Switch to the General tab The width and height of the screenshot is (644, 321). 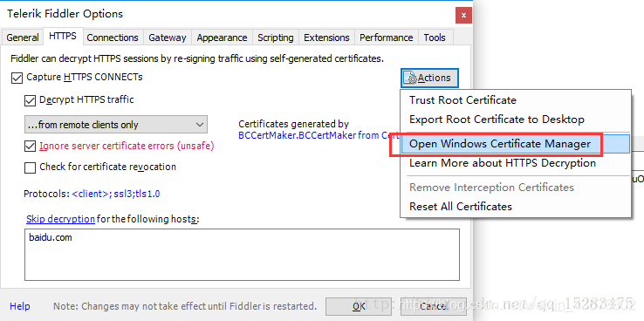pyautogui.click(x=23, y=38)
